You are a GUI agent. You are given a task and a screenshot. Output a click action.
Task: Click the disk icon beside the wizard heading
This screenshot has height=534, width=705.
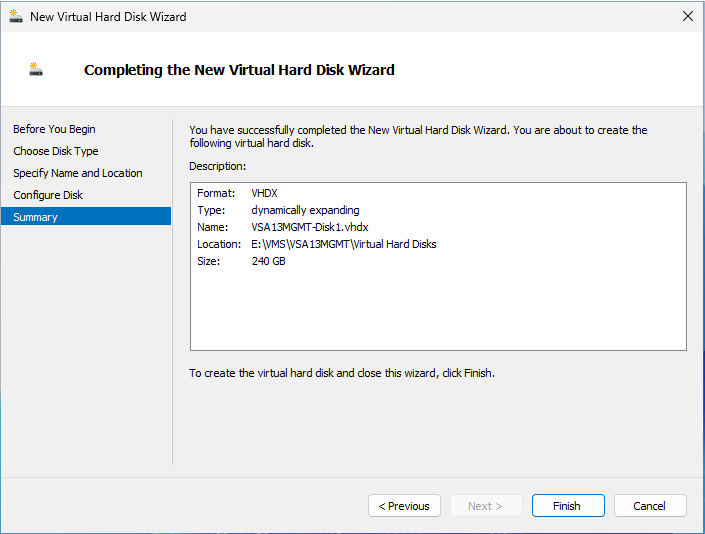pos(36,70)
